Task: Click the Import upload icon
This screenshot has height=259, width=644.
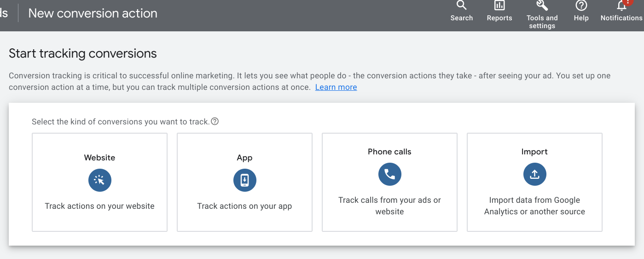Action: pos(535,174)
